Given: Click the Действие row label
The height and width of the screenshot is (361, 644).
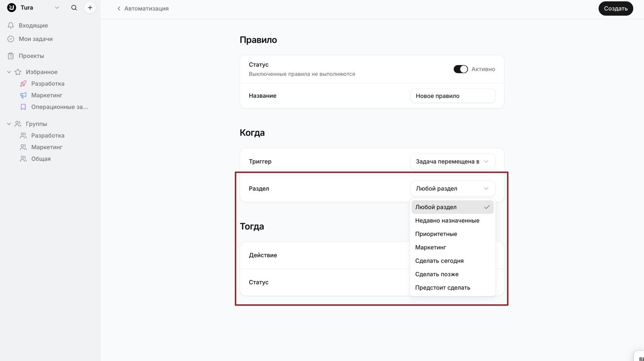Looking at the screenshot, I should (x=263, y=255).
